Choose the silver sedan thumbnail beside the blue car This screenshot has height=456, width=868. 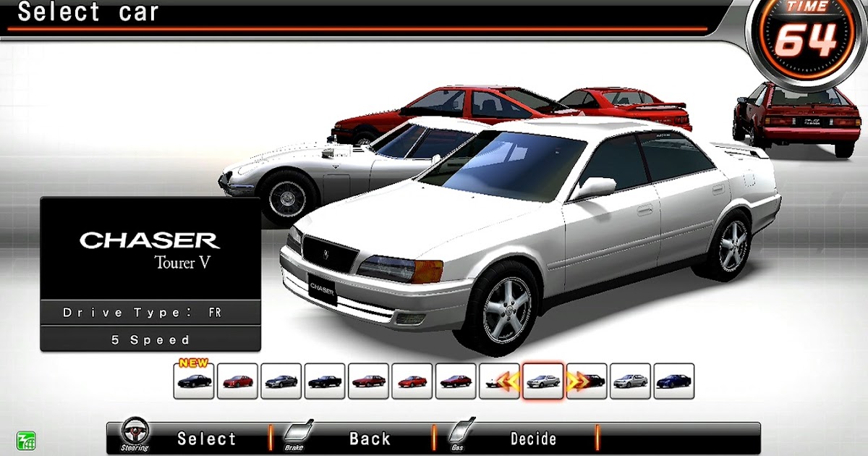click(x=630, y=381)
